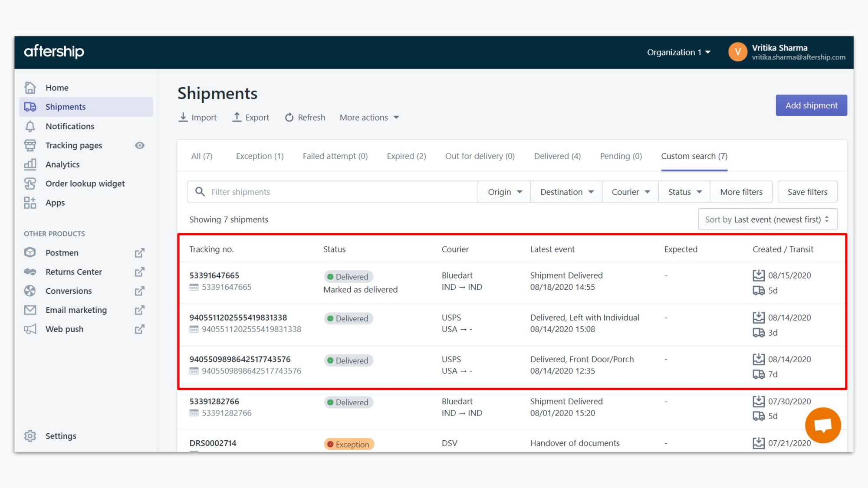868x488 pixels.
Task: Toggle Tracking pages eye preview icon
Action: pyautogui.click(x=139, y=145)
